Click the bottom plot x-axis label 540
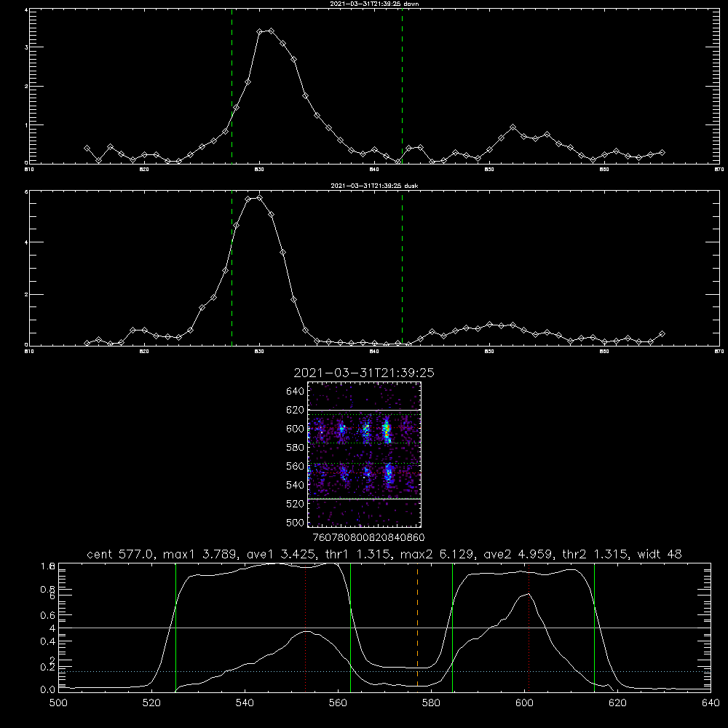Image resolution: width=728 pixels, height=728 pixels. [x=245, y=703]
